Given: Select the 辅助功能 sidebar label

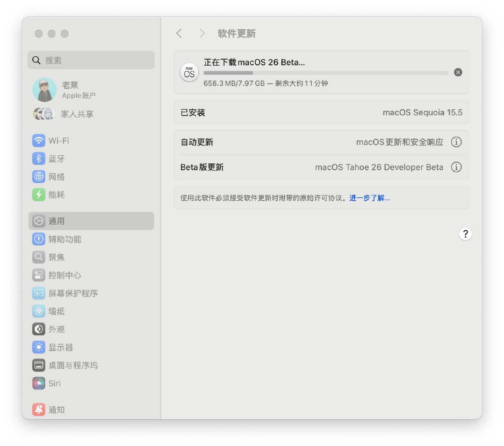Looking at the screenshot, I should [65, 239].
